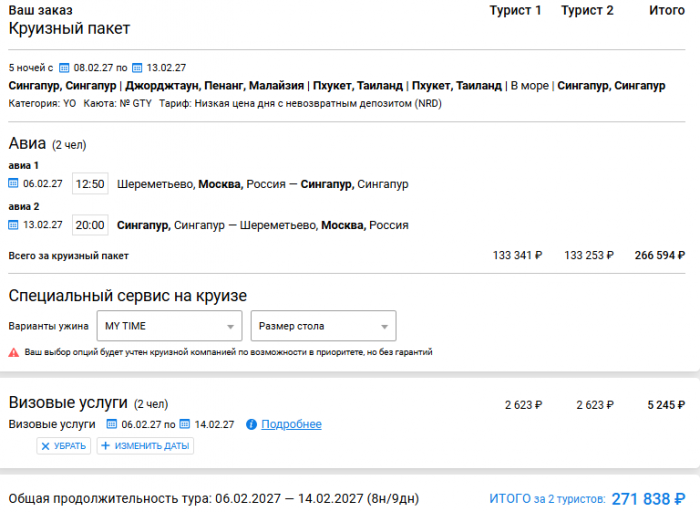Click calendar icon next to flight date 06.02.27
The image size is (700, 512).
(13, 183)
